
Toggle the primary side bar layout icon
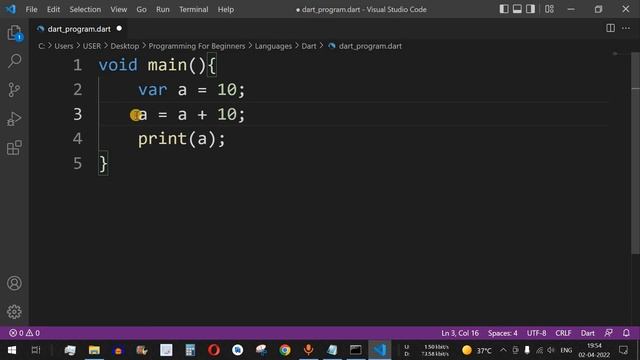tap(504, 9)
